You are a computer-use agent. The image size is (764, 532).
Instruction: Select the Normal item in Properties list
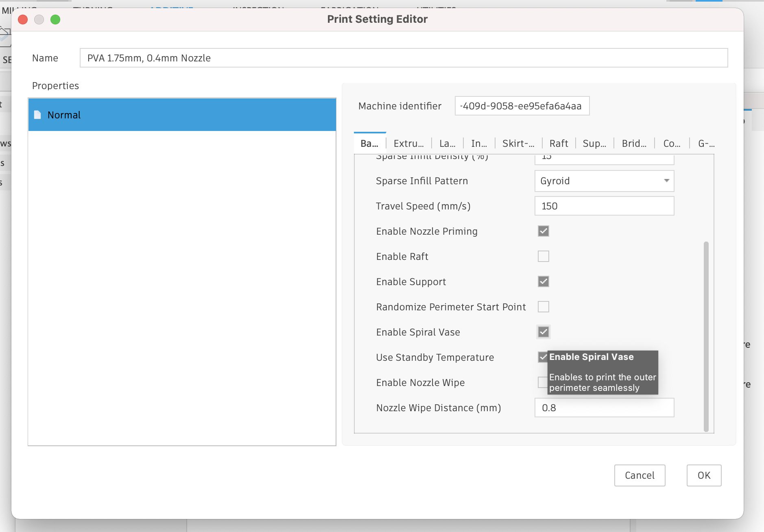pos(182,115)
